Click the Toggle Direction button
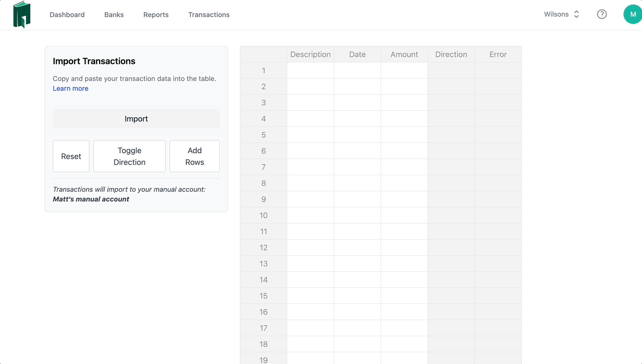 129,156
